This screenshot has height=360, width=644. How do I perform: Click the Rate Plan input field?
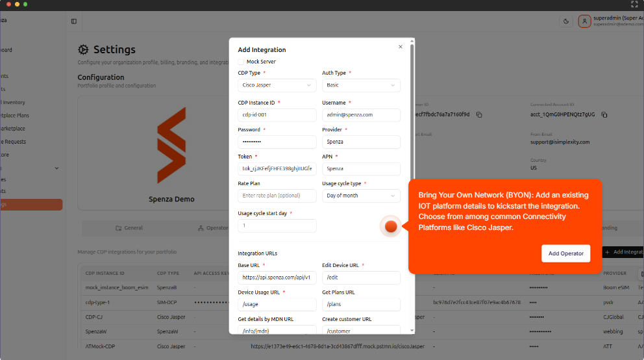277,196
